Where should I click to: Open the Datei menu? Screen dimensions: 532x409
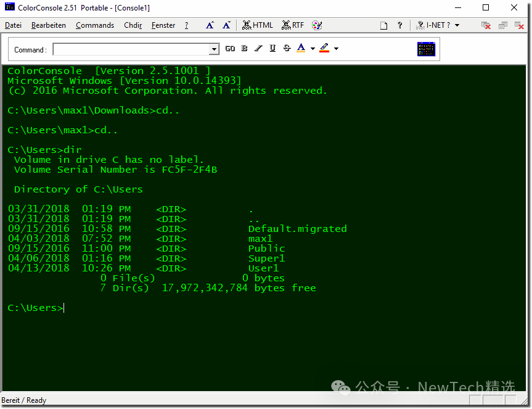13,25
